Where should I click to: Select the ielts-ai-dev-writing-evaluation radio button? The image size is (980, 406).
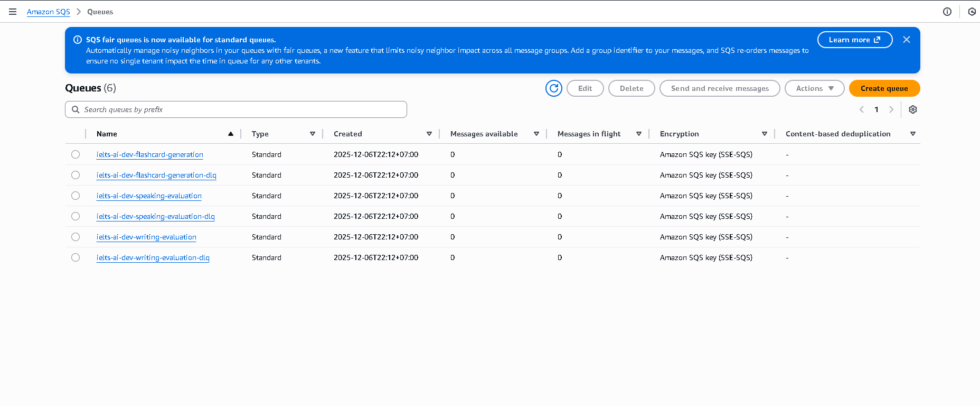pyautogui.click(x=76, y=237)
